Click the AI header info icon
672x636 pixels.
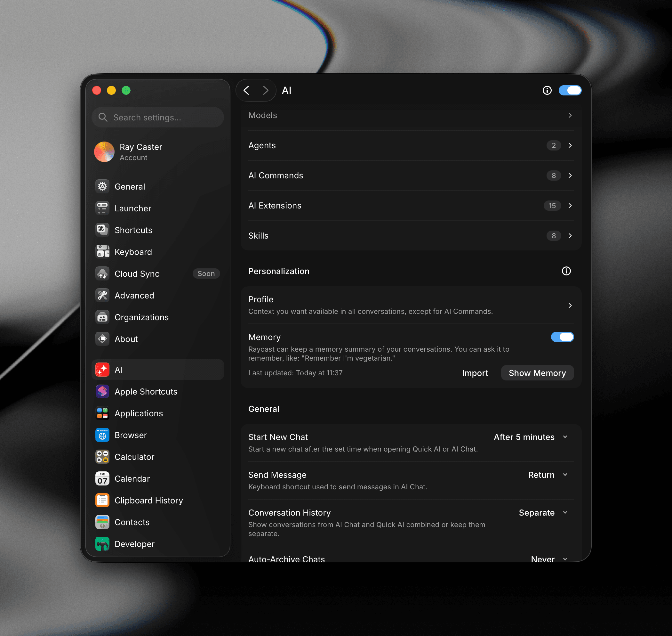point(547,90)
